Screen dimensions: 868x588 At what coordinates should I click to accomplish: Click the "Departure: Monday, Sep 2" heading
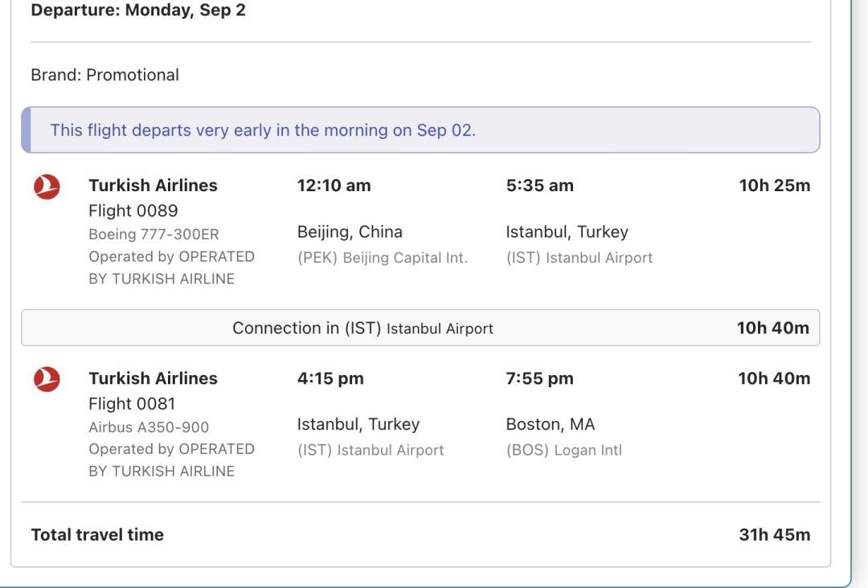point(138,11)
